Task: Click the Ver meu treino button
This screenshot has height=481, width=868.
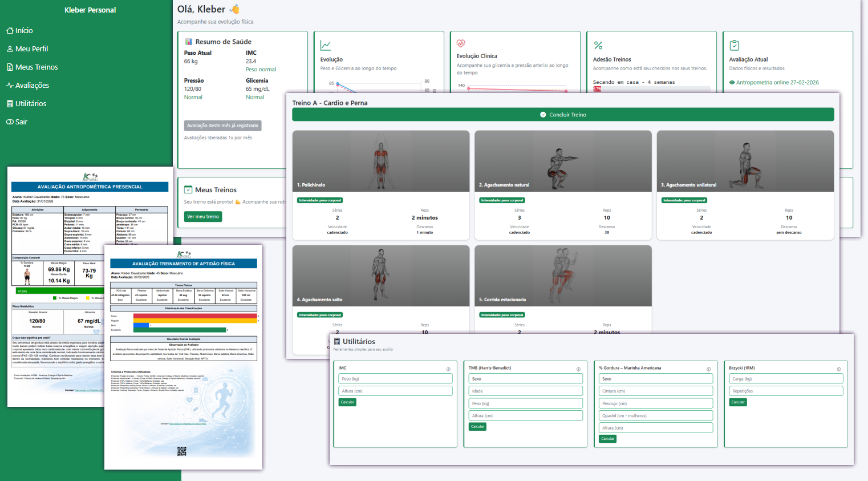Action: [203, 217]
